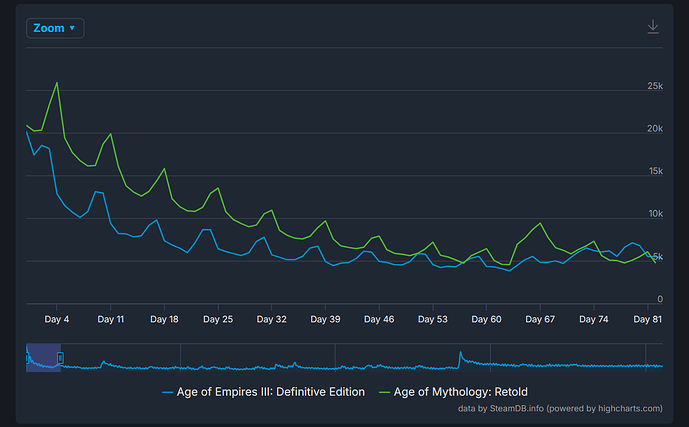Click the 10k y-axis label
The image size is (689, 427).
(656, 214)
